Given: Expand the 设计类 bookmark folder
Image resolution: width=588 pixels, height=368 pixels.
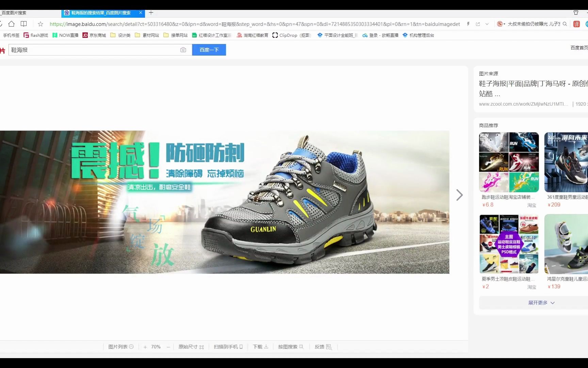Looking at the screenshot, I should click(x=120, y=35).
